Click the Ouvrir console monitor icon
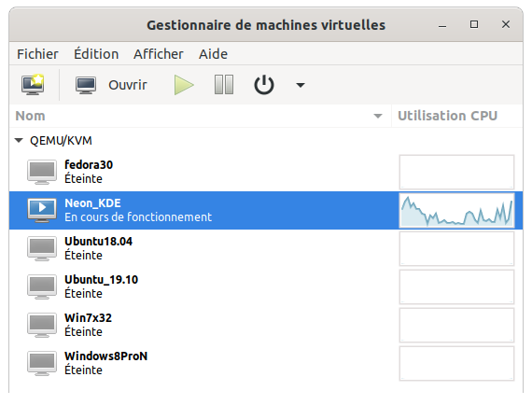The image size is (532, 405). pos(86,85)
